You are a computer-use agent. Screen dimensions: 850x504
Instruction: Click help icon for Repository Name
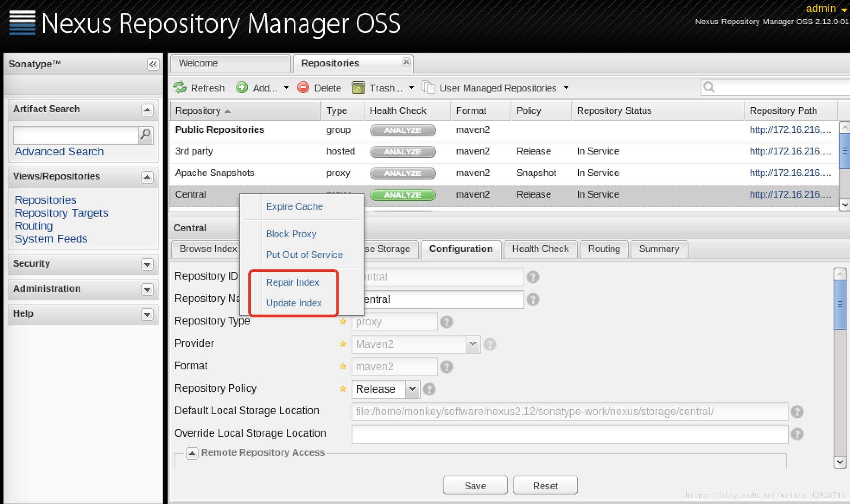(x=533, y=299)
